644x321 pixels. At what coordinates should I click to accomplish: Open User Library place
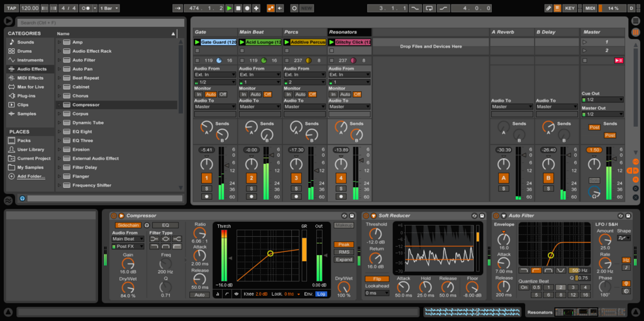30,150
